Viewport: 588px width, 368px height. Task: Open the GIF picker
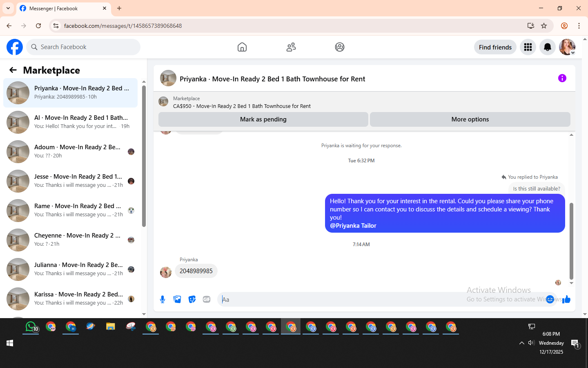207,299
